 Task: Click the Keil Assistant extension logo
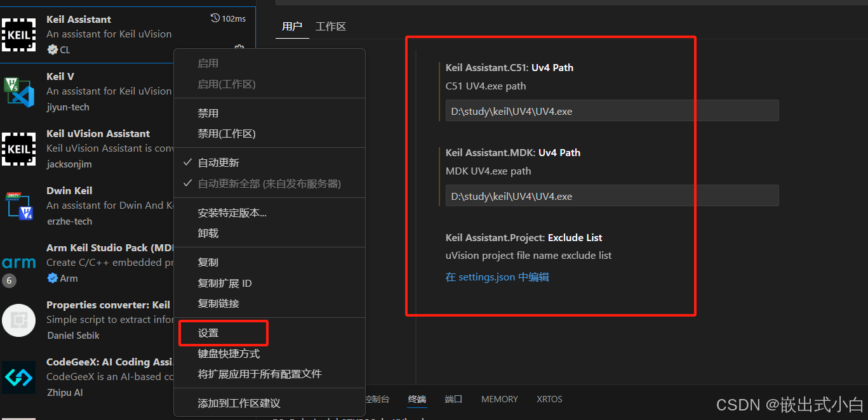point(18,34)
